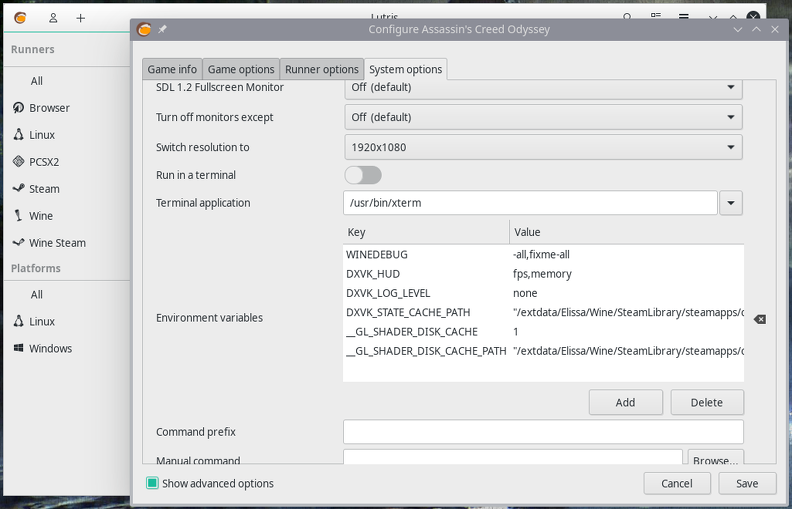Click the search icon in Lutris main window
Screen dimensions: 792x509
pyautogui.click(x=627, y=17)
